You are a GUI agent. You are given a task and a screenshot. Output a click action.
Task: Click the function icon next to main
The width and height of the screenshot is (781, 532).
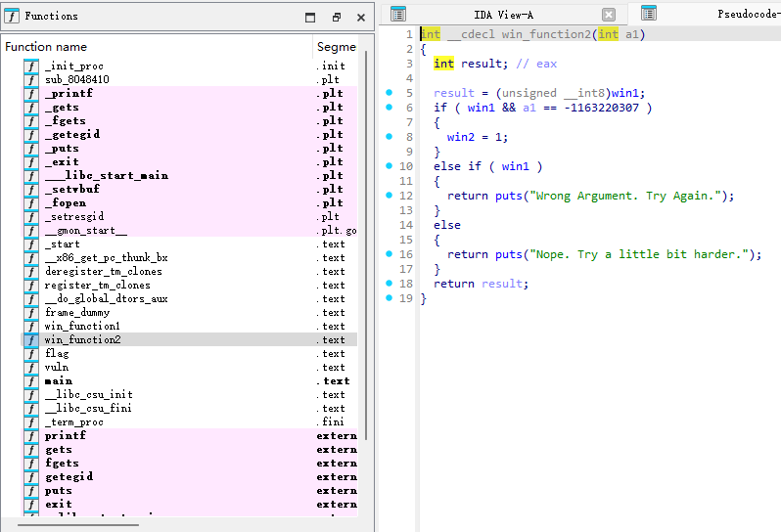[x=30, y=381]
